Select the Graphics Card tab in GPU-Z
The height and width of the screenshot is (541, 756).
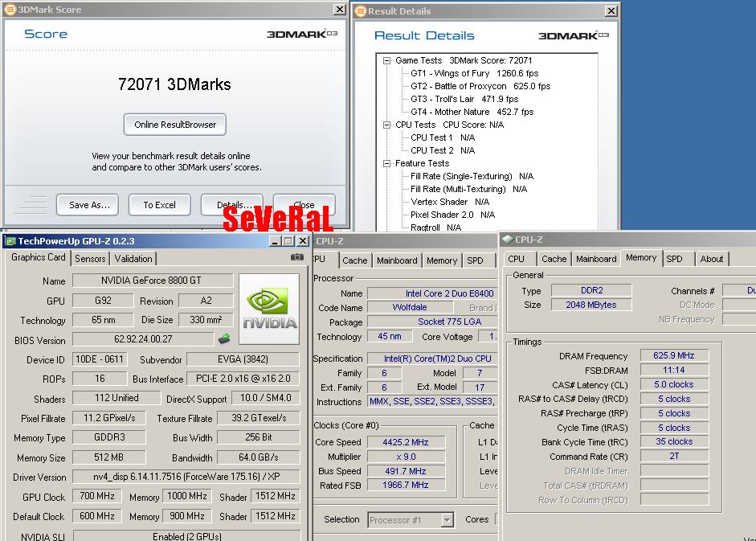tap(38, 257)
